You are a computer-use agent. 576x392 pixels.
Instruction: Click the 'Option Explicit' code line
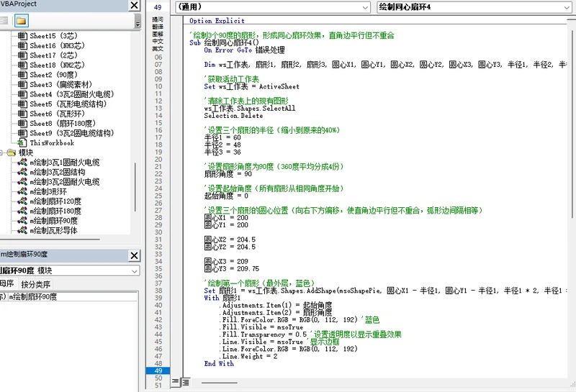click(217, 21)
